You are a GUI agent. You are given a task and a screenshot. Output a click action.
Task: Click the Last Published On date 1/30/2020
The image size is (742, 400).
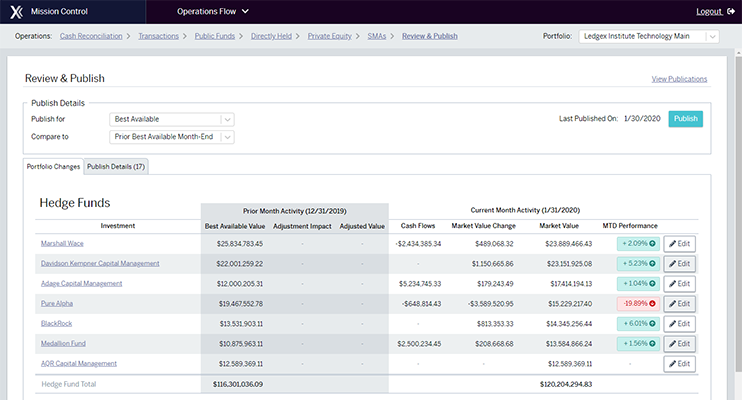point(642,119)
